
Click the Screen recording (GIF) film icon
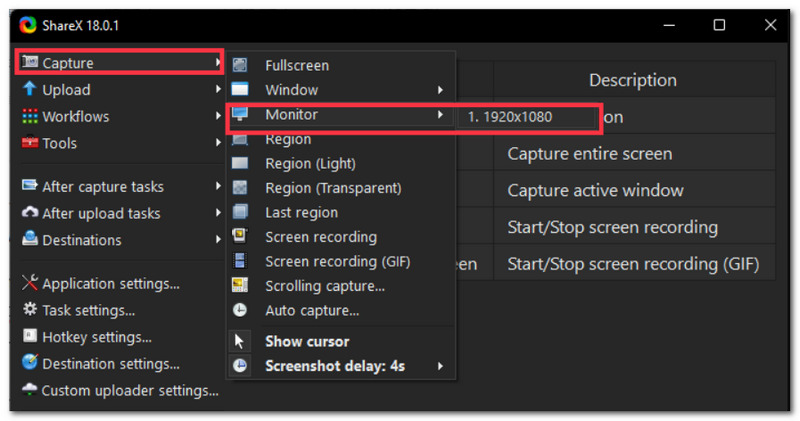[240, 260]
